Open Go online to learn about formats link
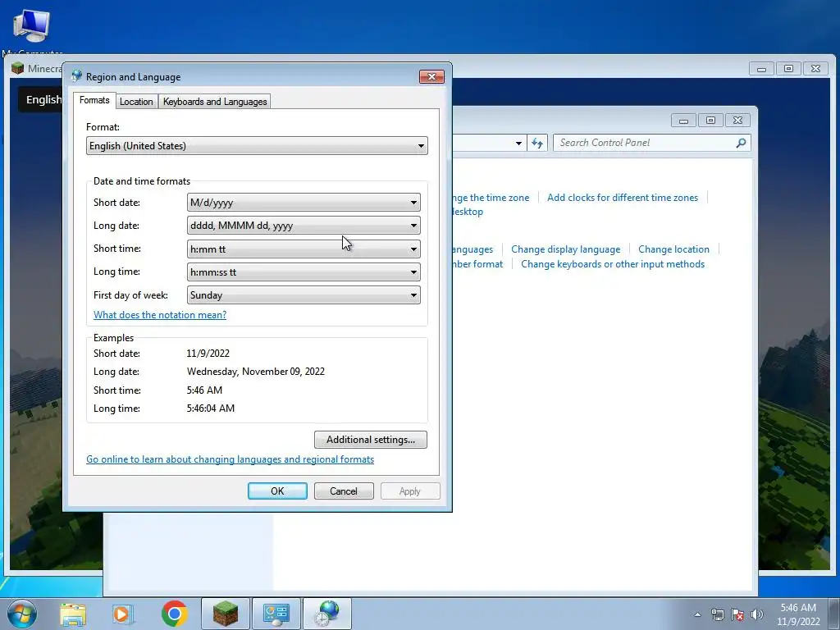 coord(231,459)
